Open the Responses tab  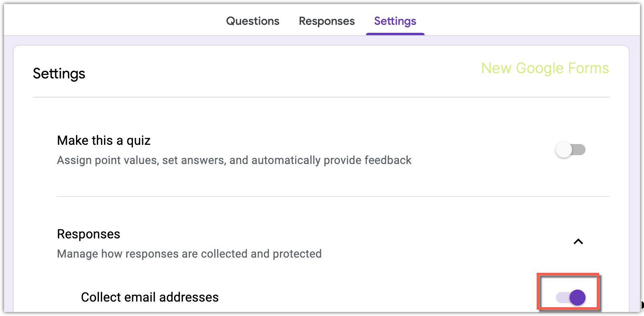[327, 21]
